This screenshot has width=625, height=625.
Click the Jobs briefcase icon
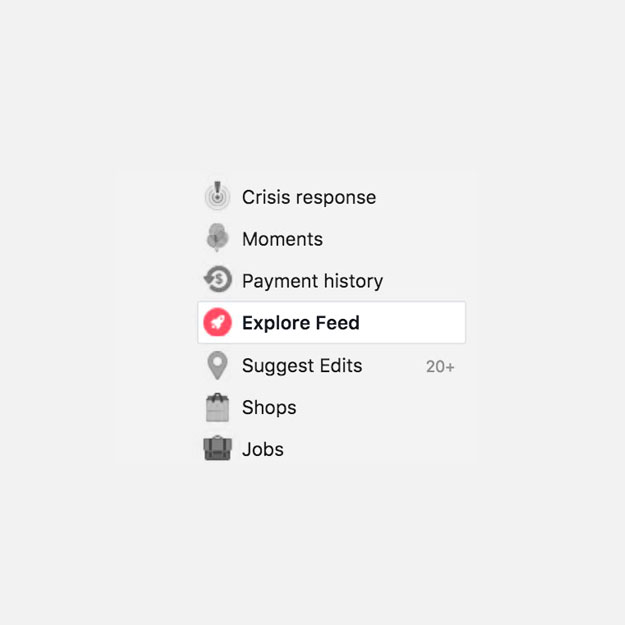click(217, 449)
